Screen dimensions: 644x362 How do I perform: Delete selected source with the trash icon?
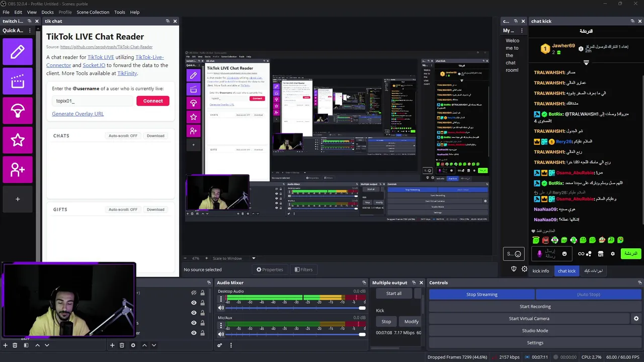click(x=122, y=345)
